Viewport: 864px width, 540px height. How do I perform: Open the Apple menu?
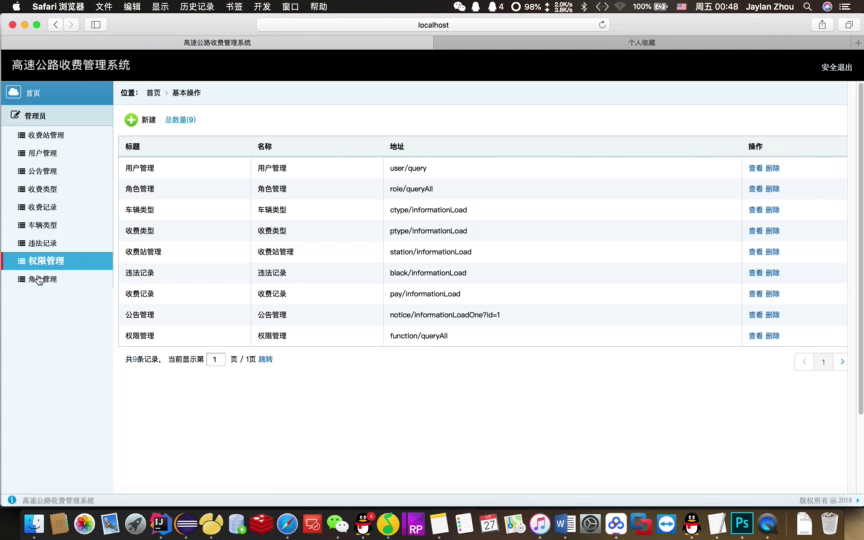[16, 7]
